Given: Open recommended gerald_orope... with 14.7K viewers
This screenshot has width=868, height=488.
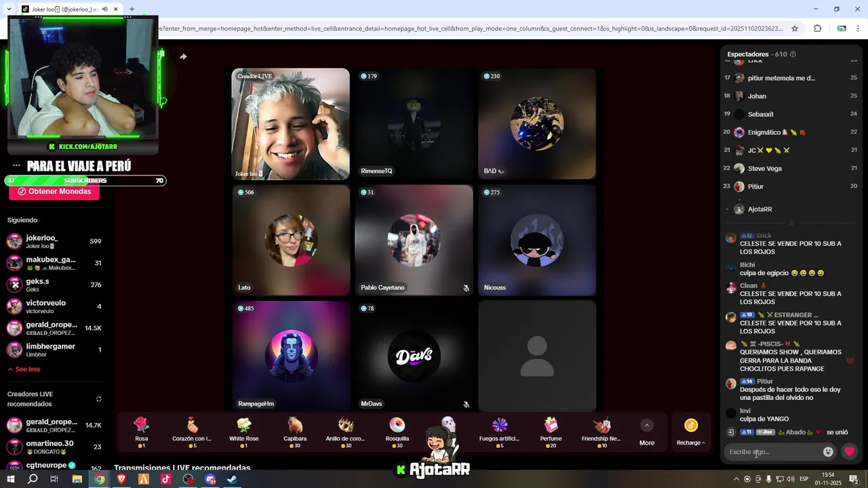Looking at the screenshot, I should [54, 425].
